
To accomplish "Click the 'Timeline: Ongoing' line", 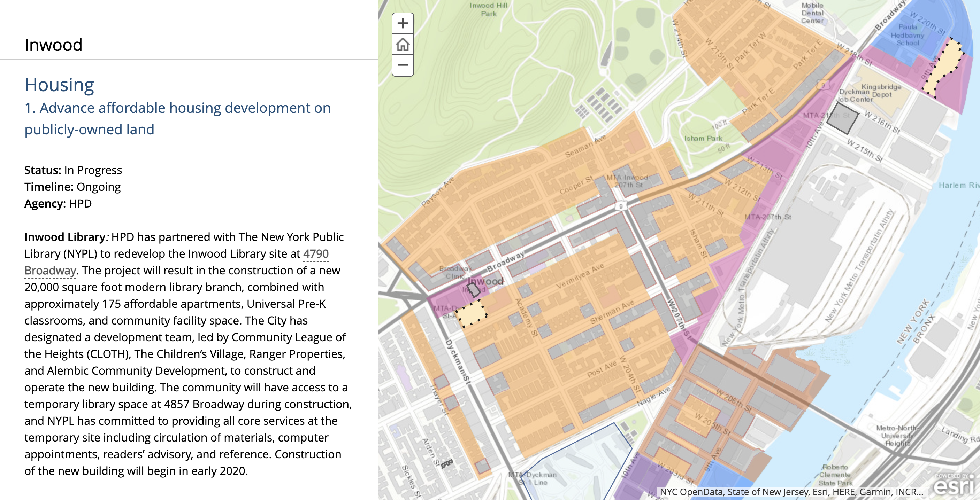I will tap(72, 187).
